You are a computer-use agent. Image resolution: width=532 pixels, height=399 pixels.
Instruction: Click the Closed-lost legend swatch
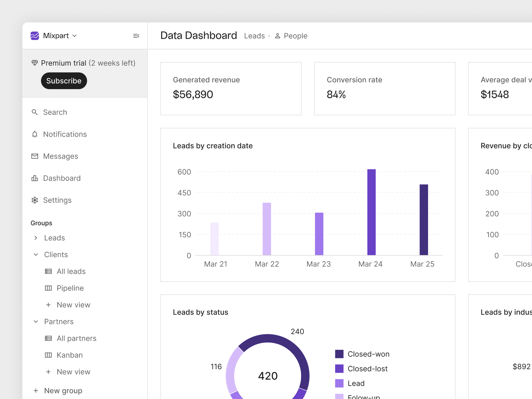[x=339, y=369]
